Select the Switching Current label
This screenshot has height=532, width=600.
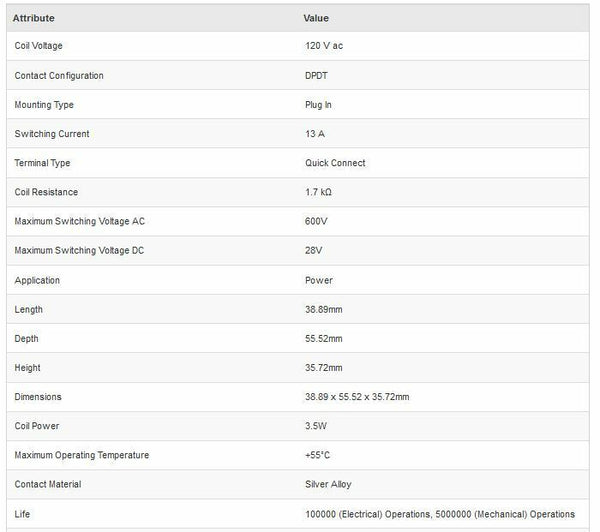(51, 134)
